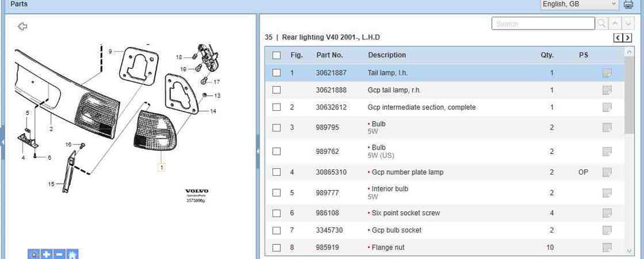Tick checkbox for part 30621887
The image size is (644, 259).
[x=277, y=73]
